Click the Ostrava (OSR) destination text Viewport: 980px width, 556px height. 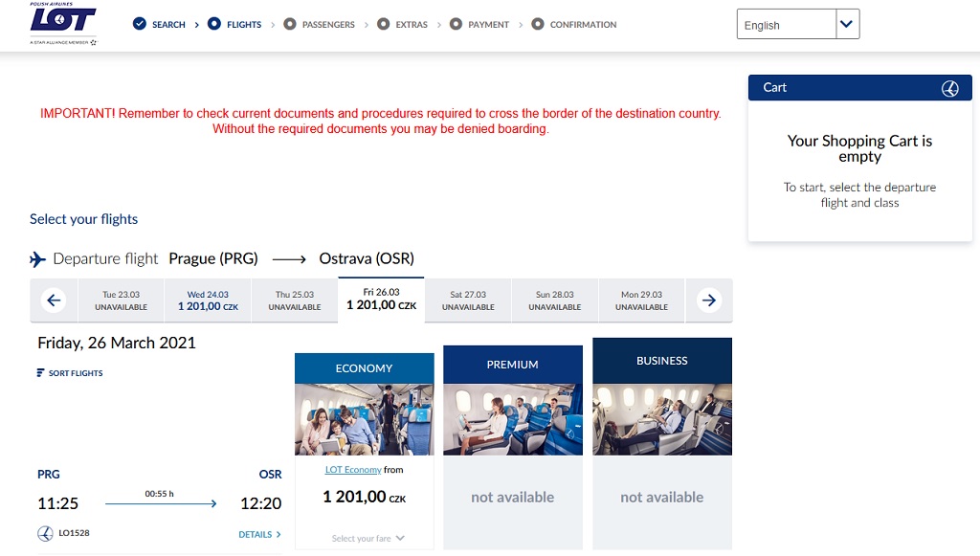pyautogui.click(x=367, y=258)
